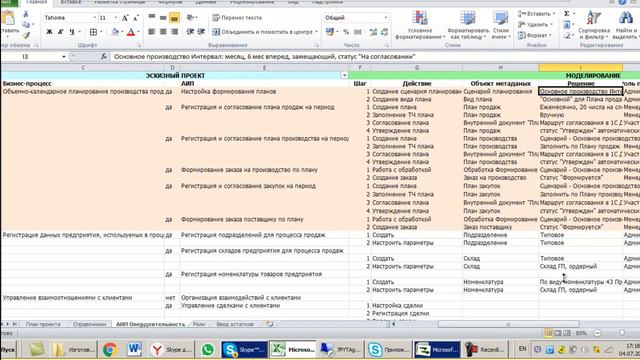This screenshot has height=360, width=640.
Task: Open filter dropdown on ЭСКИЗНЫЙ ПРОЕКТ header
Action: 344,76
